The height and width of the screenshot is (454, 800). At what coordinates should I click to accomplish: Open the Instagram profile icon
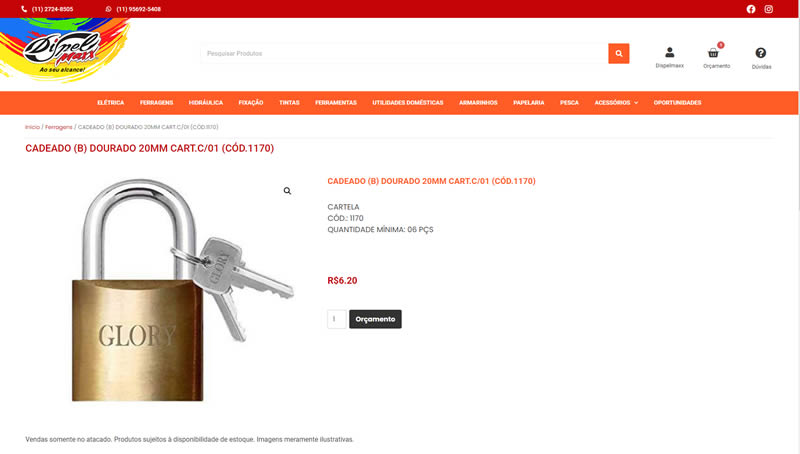(768, 9)
